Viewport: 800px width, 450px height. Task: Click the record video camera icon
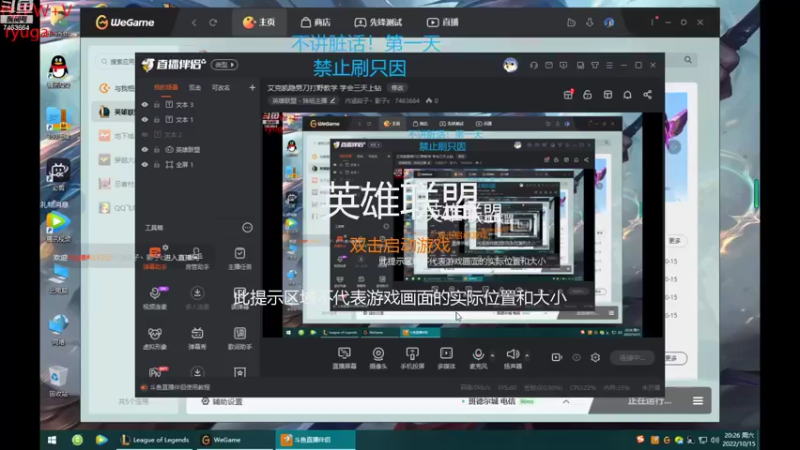pyautogui.click(x=557, y=358)
